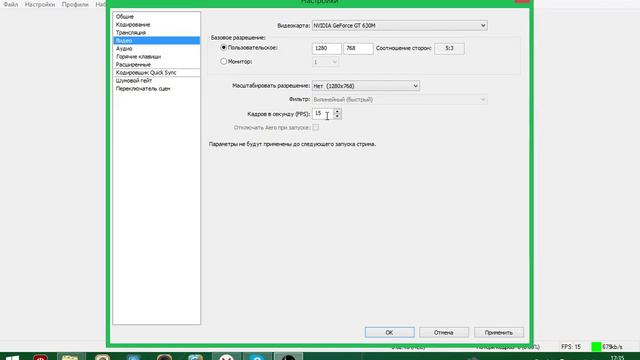This screenshot has width=640, height=360.
Task: Open the Настройки menu in main window
Action: (40, 4)
